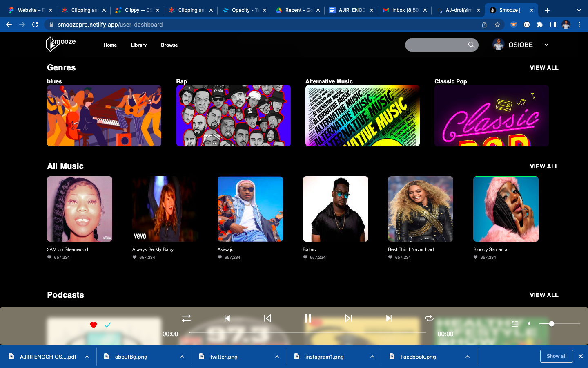Enable shuffle playback mode

point(186,318)
